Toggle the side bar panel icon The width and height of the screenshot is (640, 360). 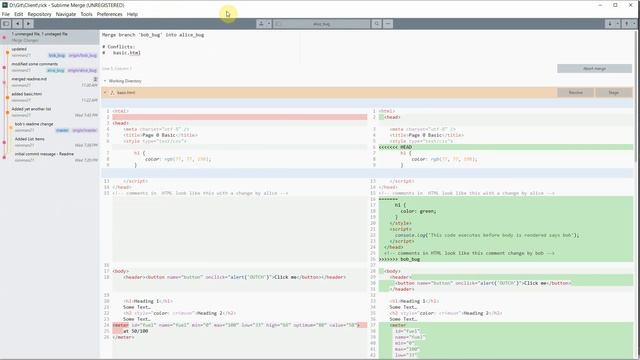coord(6,24)
